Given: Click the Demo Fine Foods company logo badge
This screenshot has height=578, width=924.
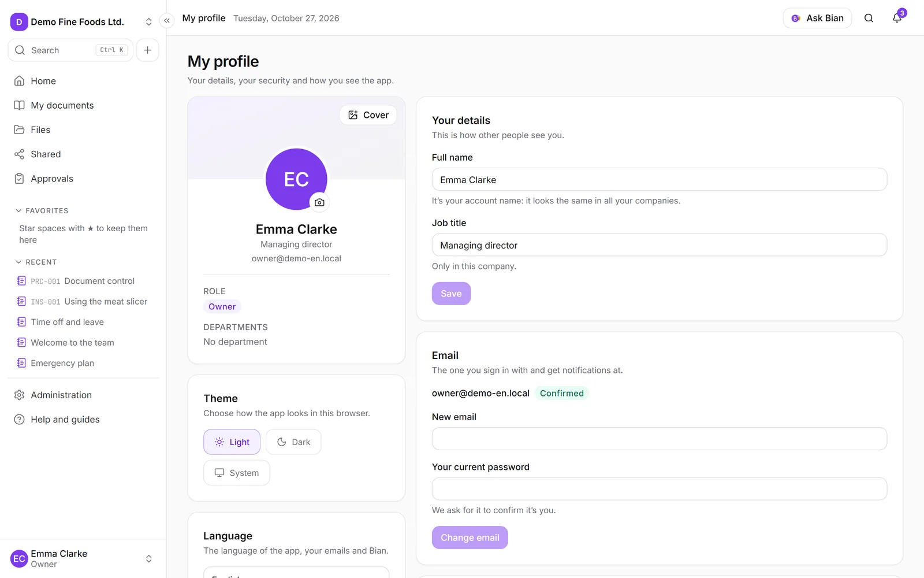Looking at the screenshot, I should pyautogui.click(x=19, y=22).
